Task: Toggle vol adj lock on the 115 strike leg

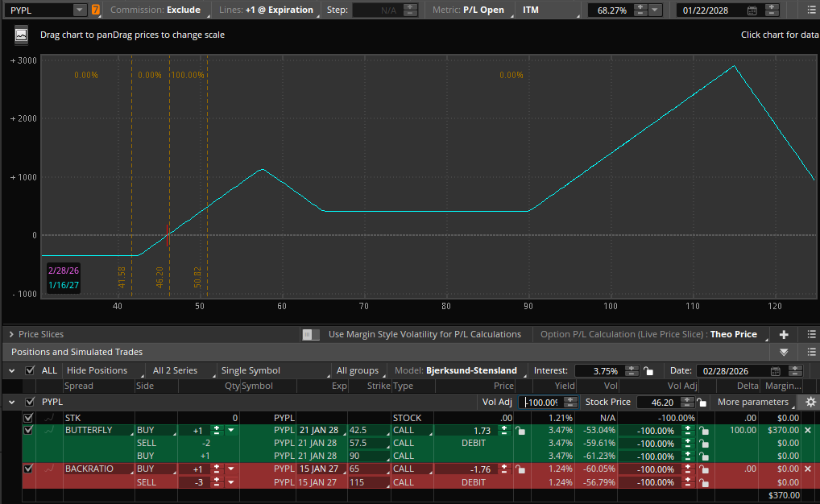Action: tap(705, 482)
